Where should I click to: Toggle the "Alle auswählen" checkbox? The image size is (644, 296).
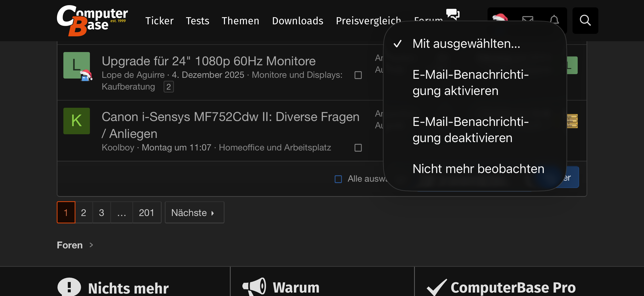coord(338,179)
